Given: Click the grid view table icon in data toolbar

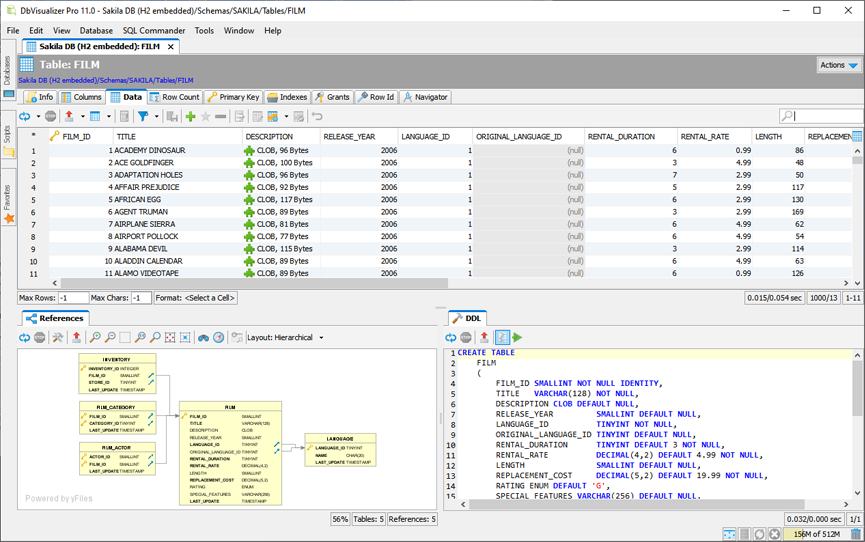Looking at the screenshot, I should point(95,116).
